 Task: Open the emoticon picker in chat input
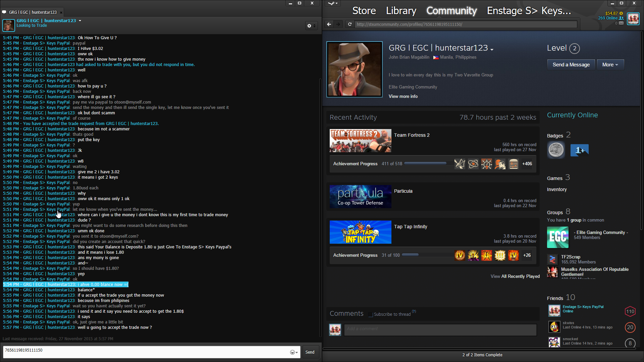coord(293,352)
